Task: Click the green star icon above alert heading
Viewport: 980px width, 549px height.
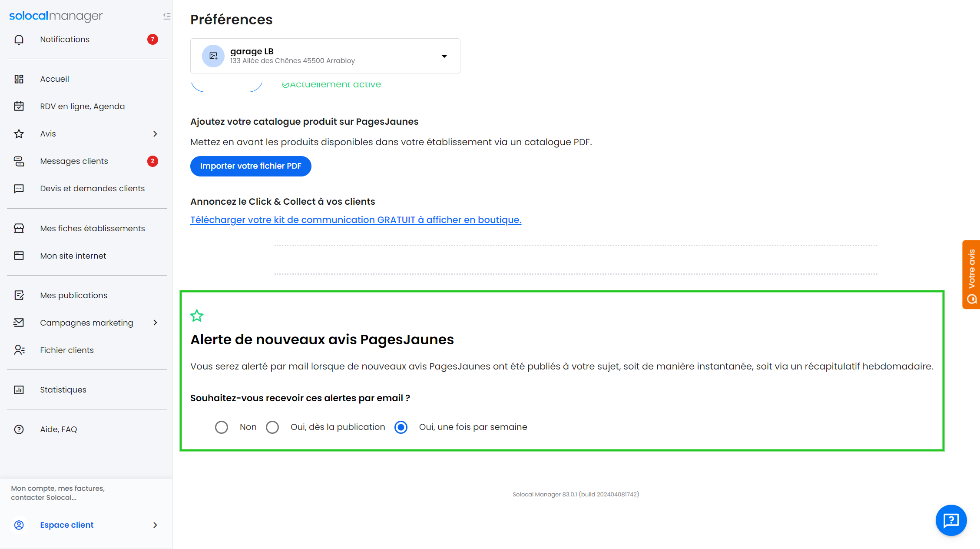Action: click(197, 316)
